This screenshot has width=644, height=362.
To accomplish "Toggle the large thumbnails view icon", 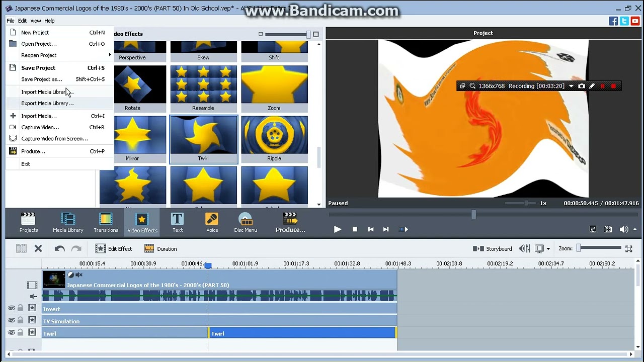I will [316, 34].
